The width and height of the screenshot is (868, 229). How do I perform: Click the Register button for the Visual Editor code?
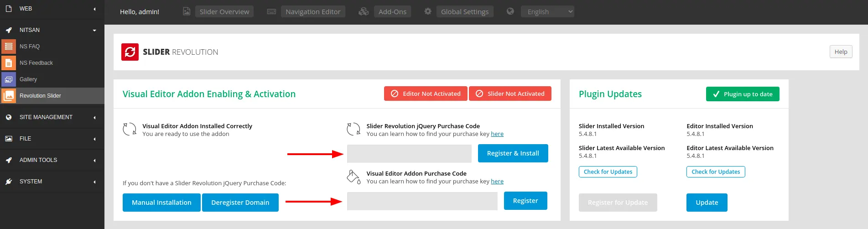point(525,201)
